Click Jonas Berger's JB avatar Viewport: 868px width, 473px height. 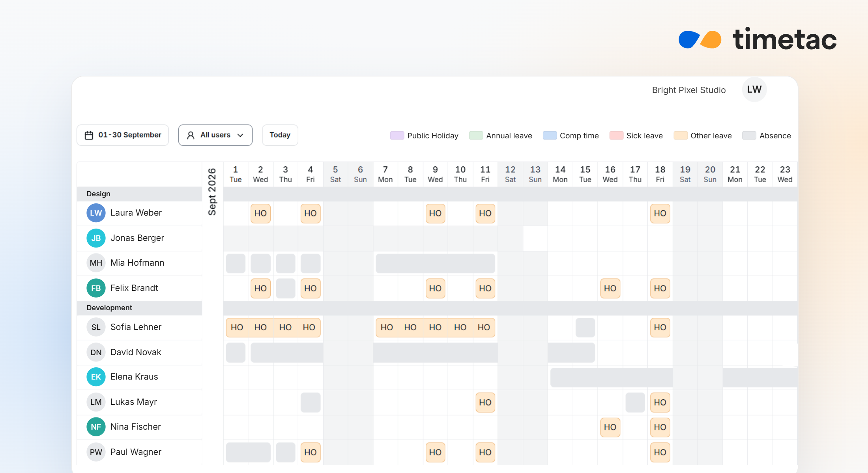[x=96, y=238]
